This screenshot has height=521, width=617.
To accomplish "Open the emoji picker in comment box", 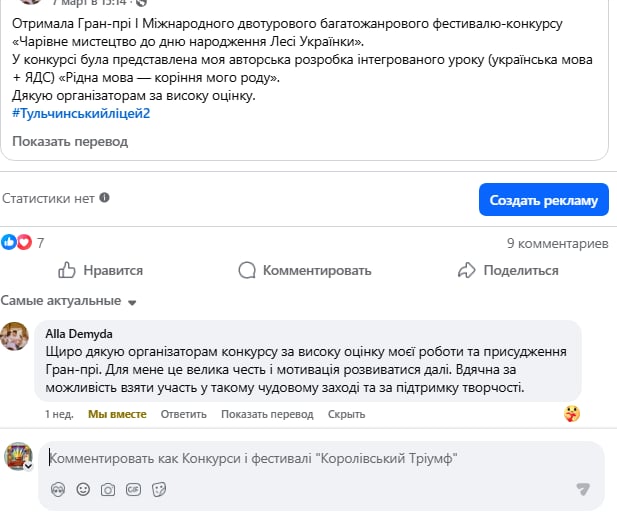I will [x=83, y=489].
